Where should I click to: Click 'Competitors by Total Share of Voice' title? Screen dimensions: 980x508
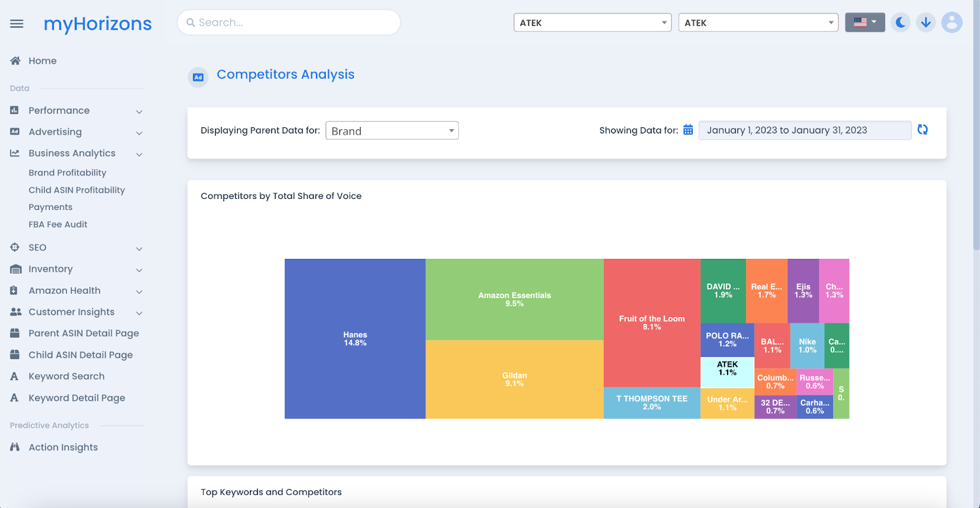click(281, 196)
